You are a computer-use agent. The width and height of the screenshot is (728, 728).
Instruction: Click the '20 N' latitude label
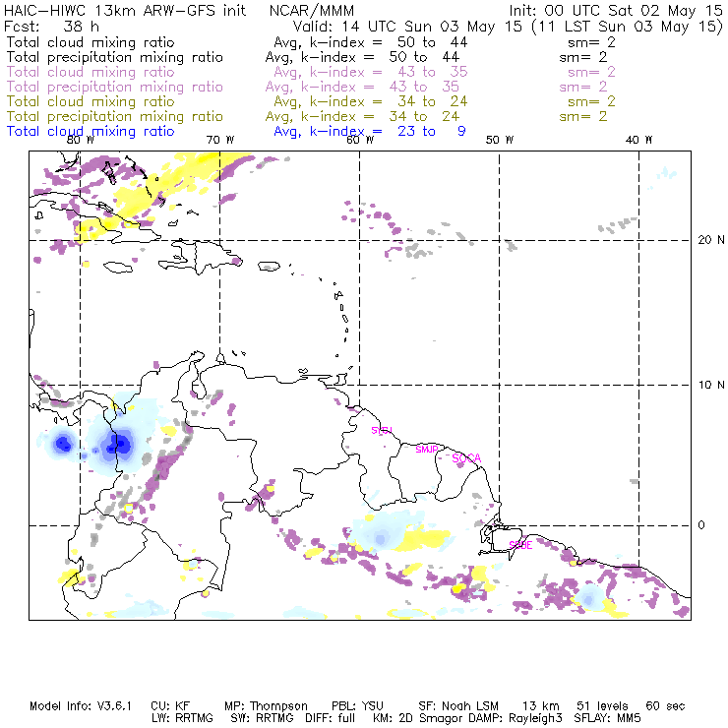tap(711, 240)
